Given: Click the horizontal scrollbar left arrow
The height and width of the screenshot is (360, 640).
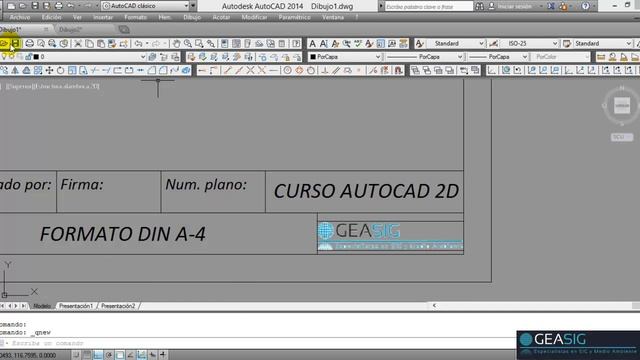Looking at the screenshot, I should tap(434, 306).
